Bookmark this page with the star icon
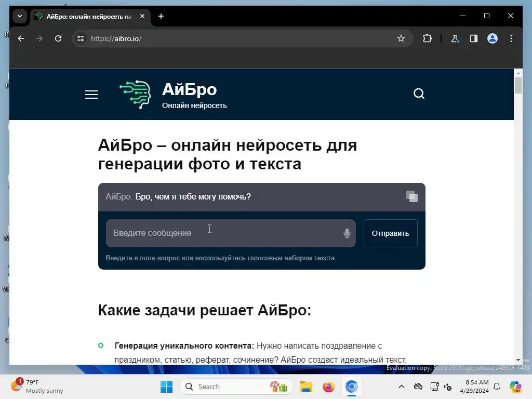This screenshot has width=532, height=399. 401,38
